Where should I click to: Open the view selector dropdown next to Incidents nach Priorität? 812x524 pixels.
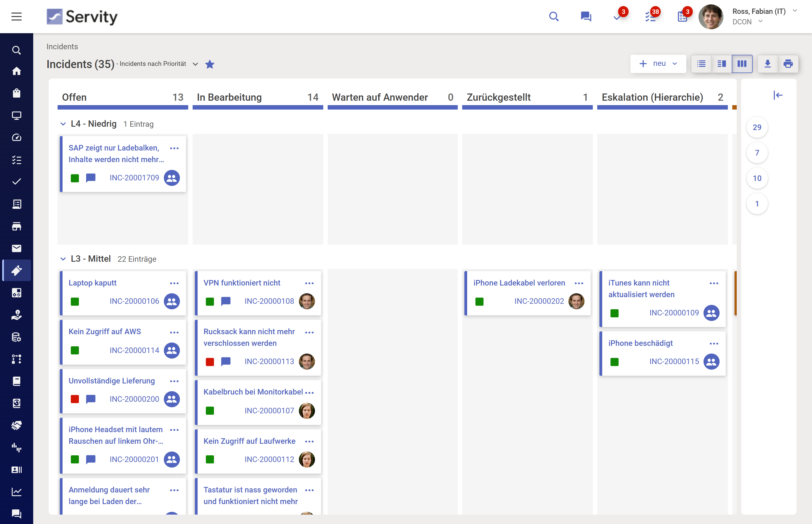click(x=195, y=64)
